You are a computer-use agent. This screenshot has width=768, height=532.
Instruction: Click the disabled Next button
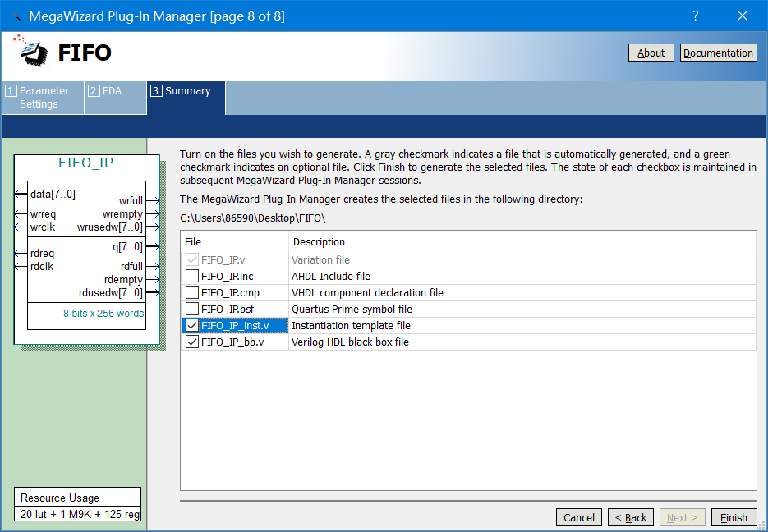pos(682,517)
